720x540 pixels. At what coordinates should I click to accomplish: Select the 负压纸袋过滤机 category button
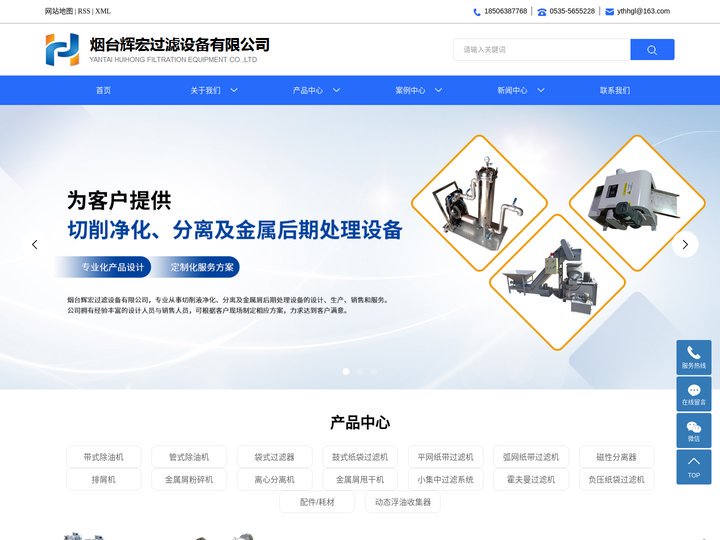(616, 479)
